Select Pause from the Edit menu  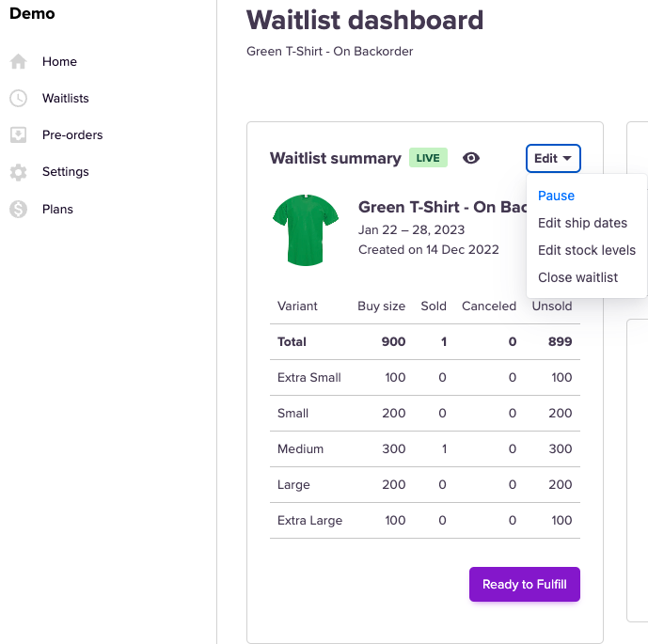point(556,196)
